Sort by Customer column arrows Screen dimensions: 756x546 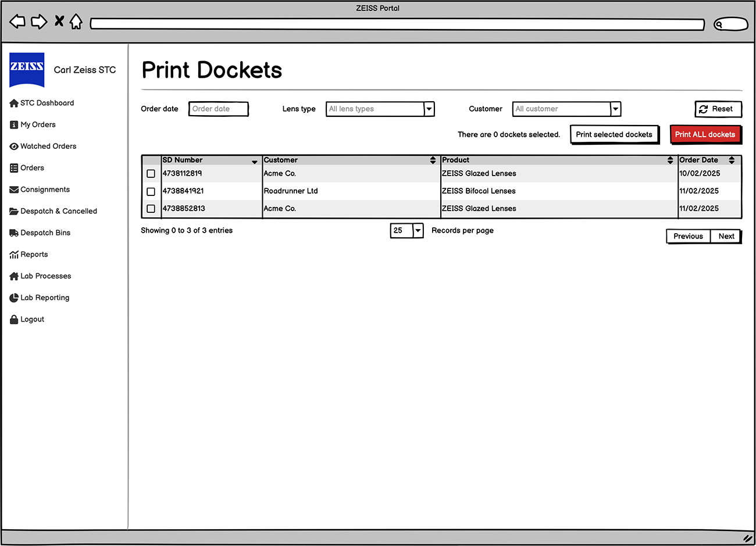click(433, 160)
